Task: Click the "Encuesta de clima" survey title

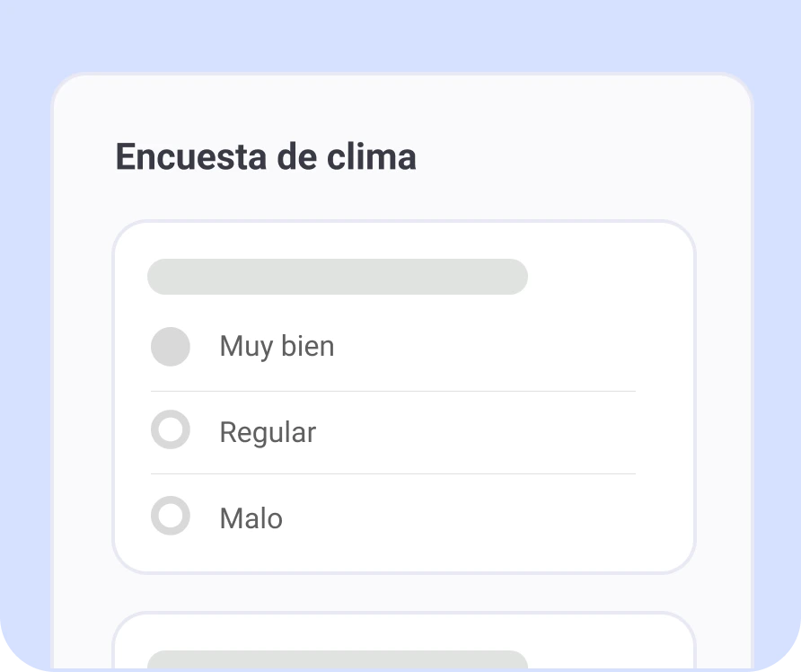Action: point(266,156)
